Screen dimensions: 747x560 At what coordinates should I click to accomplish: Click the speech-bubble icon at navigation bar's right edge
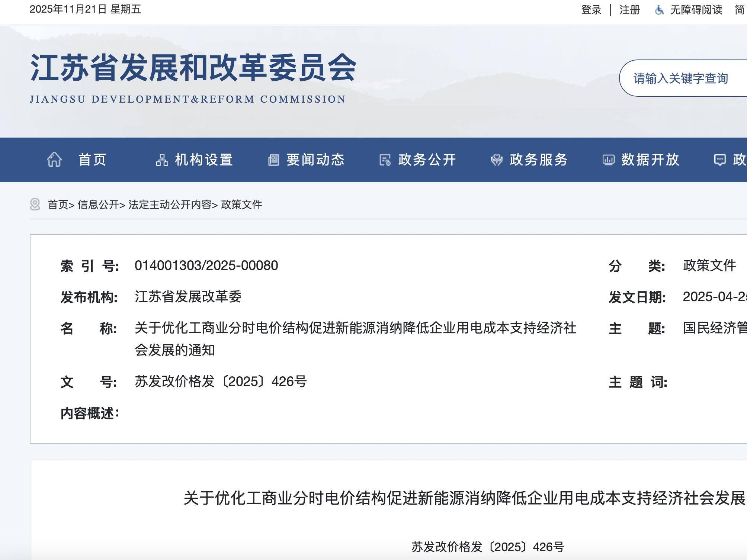[721, 160]
